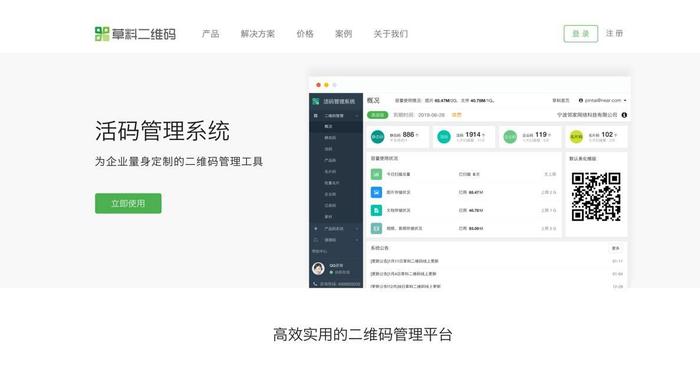Click the teal file storage icon

pyautogui.click(x=376, y=210)
